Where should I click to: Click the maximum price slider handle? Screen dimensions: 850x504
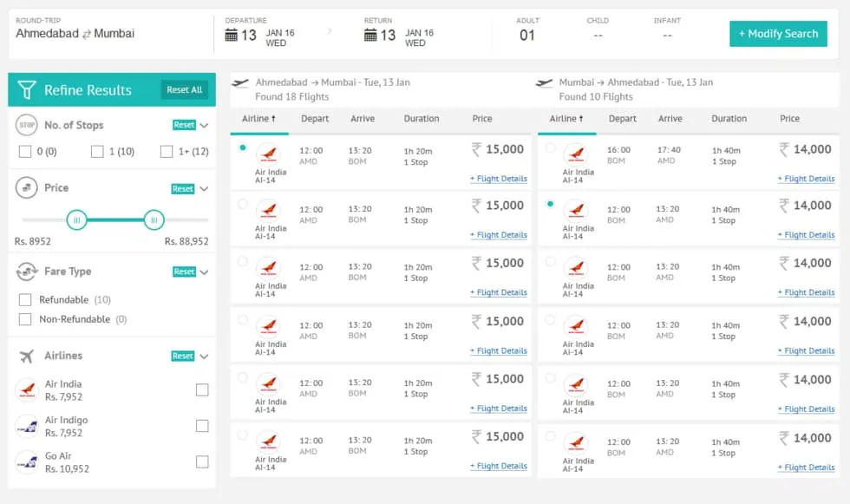click(x=154, y=220)
